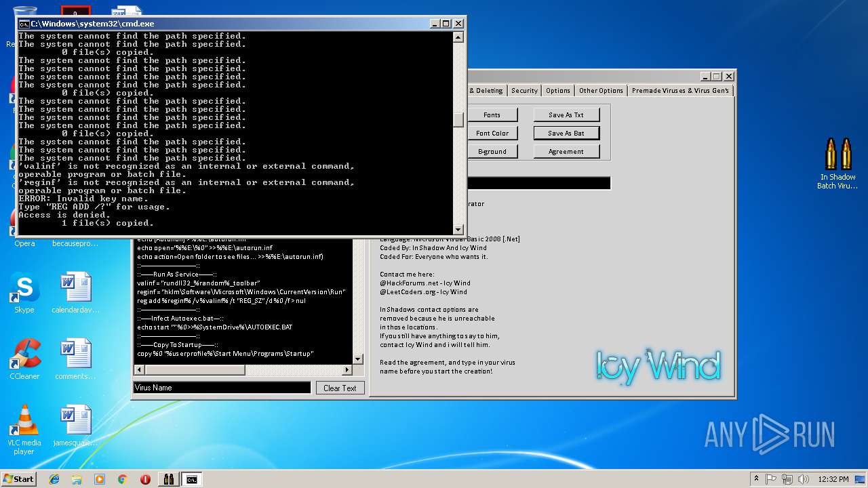Viewport: 868px width, 488px height.
Task: Open Google Chrome from the taskbar
Action: [122, 479]
